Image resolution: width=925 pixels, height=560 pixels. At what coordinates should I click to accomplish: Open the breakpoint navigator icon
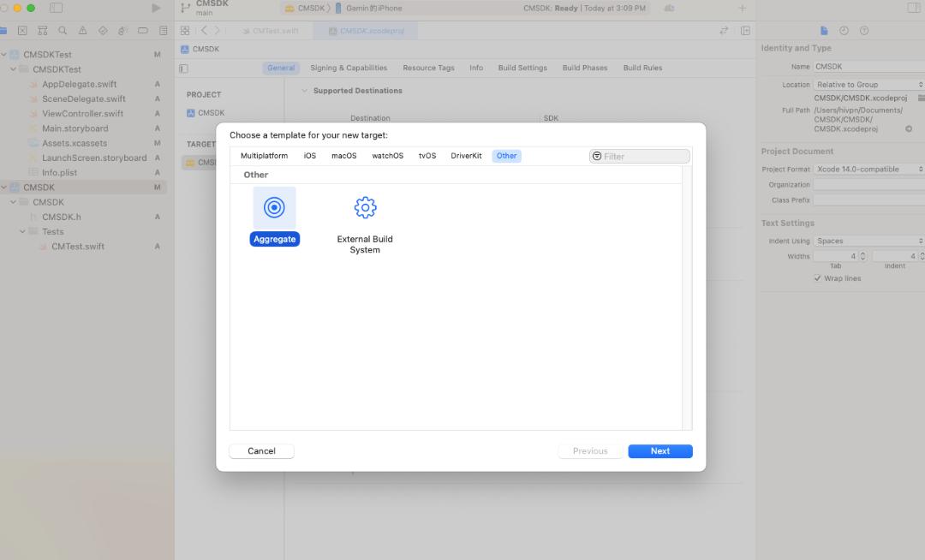coord(143,31)
